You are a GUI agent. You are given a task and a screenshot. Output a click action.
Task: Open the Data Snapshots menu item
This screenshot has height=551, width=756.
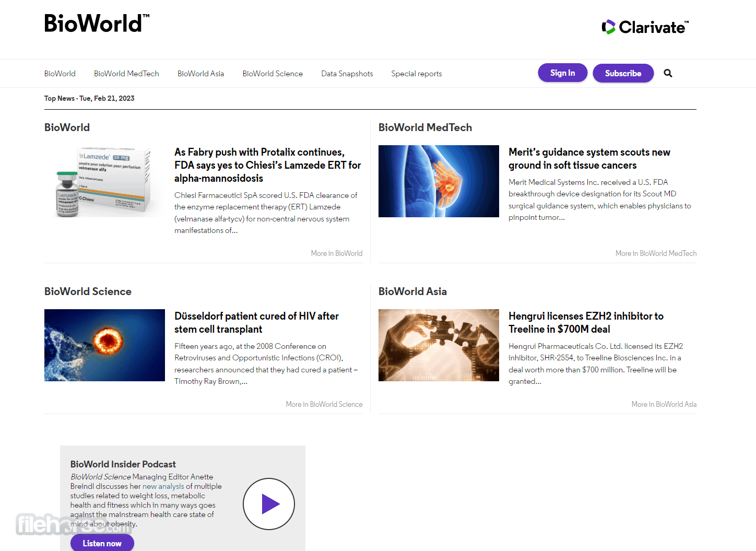[347, 74]
